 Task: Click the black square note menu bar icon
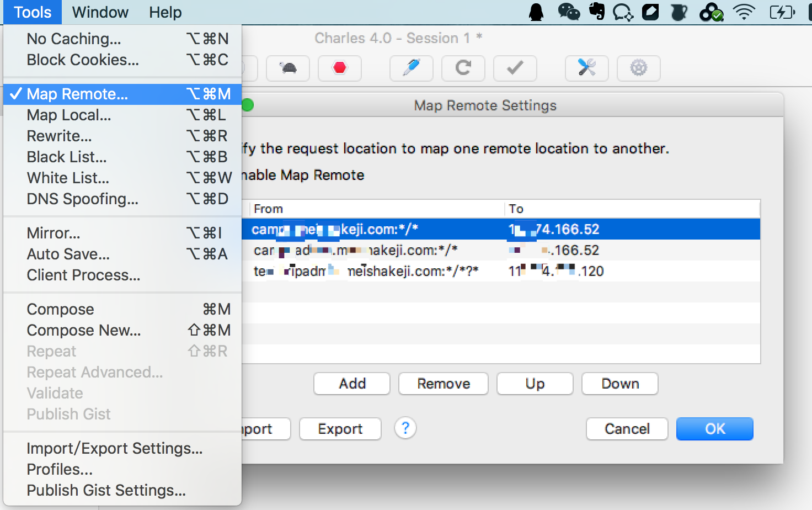[x=651, y=12]
